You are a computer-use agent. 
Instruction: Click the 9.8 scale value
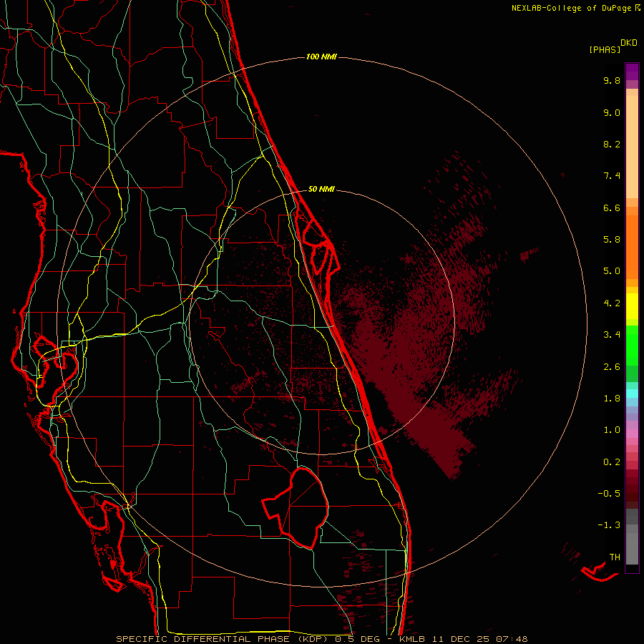pos(612,80)
